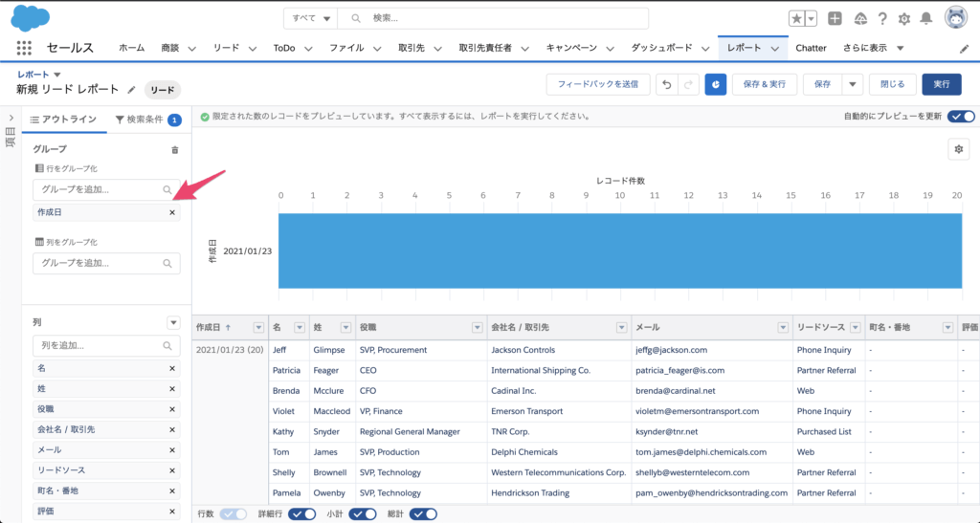Click the 保存 & 実行 button
The image size is (980, 523).
pyautogui.click(x=765, y=84)
